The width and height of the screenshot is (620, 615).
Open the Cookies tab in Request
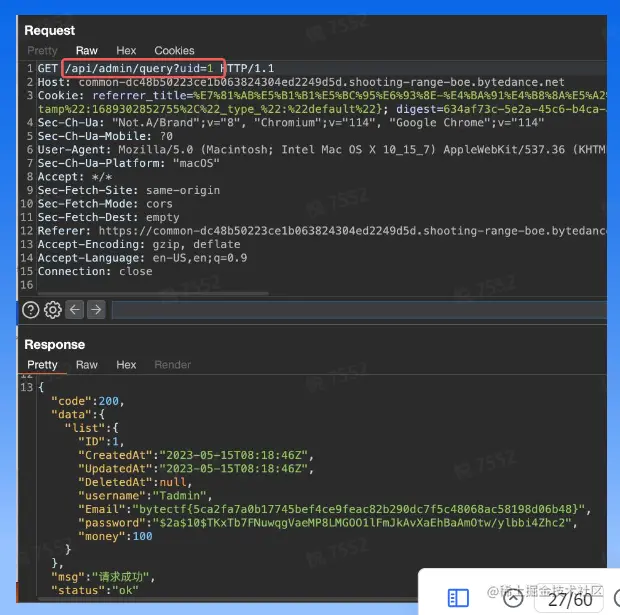(174, 51)
